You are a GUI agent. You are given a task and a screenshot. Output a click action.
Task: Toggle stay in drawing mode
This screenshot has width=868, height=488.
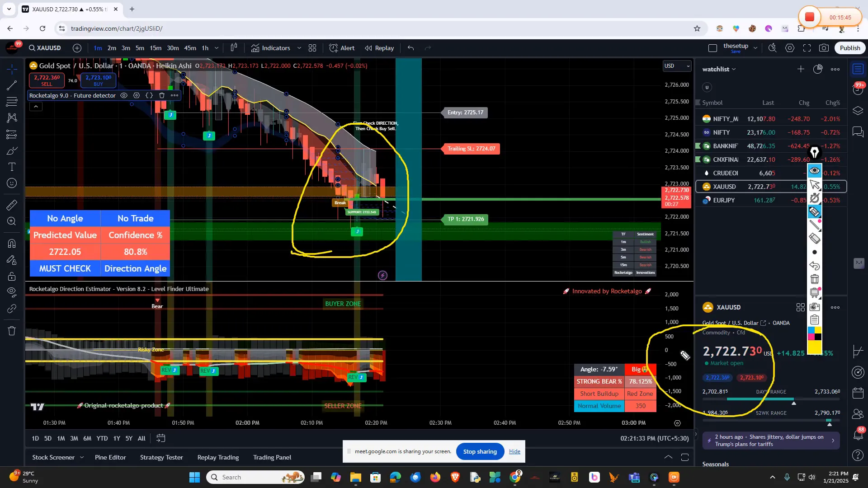12,260
